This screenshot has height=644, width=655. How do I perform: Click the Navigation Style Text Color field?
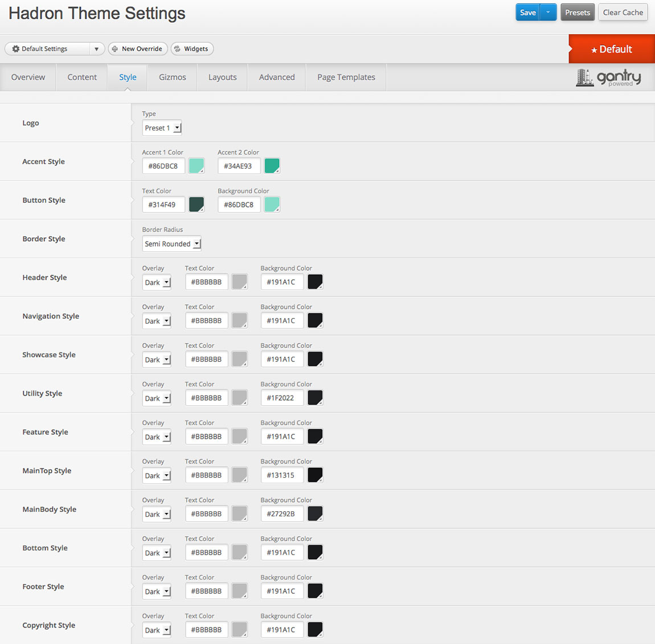[x=206, y=320]
